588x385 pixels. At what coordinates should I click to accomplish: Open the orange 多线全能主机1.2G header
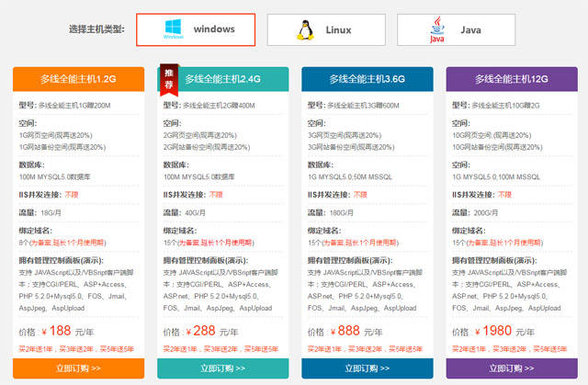coord(78,79)
